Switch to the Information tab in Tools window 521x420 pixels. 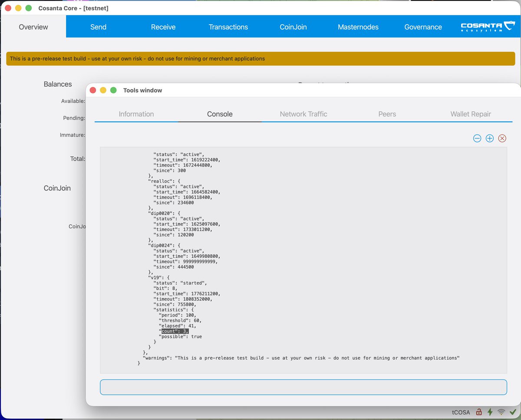pos(136,114)
